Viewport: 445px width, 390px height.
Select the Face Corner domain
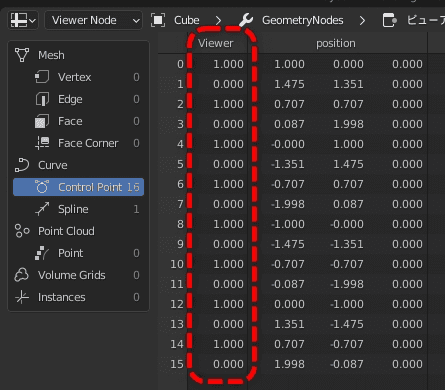click(x=78, y=143)
